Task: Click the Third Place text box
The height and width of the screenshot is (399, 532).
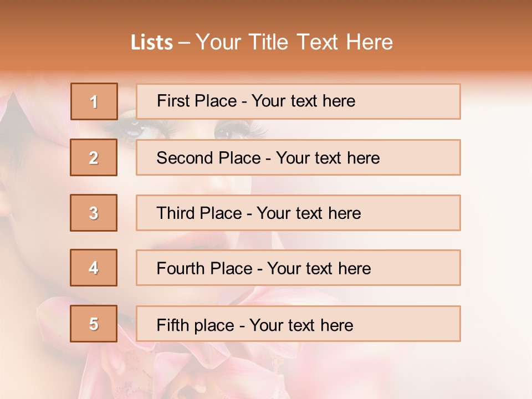Action: point(298,213)
